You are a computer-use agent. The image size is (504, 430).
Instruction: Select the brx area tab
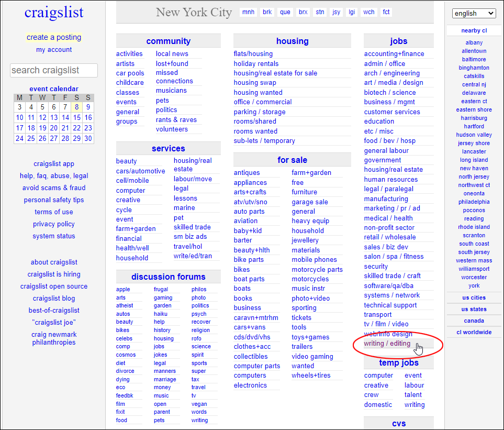coord(303,12)
